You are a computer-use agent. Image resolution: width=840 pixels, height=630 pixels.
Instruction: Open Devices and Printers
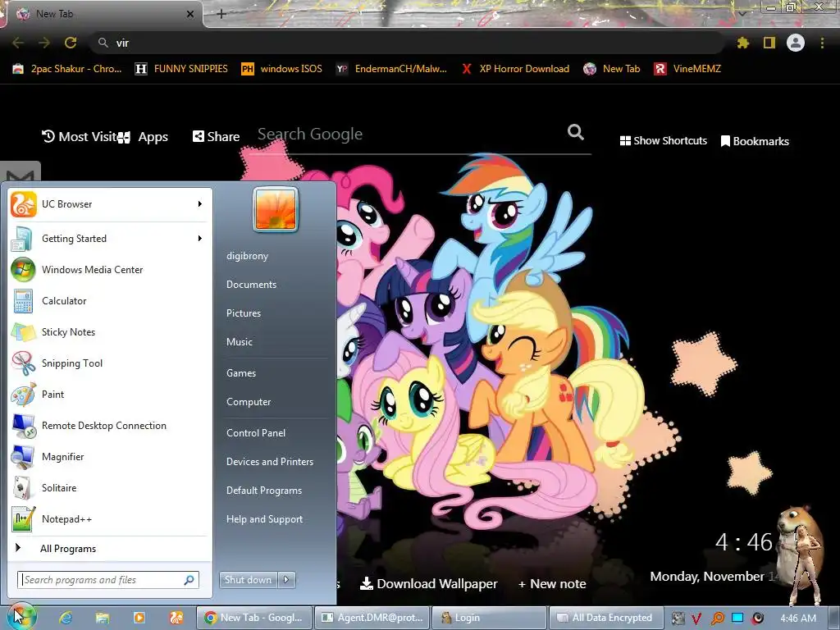269,462
